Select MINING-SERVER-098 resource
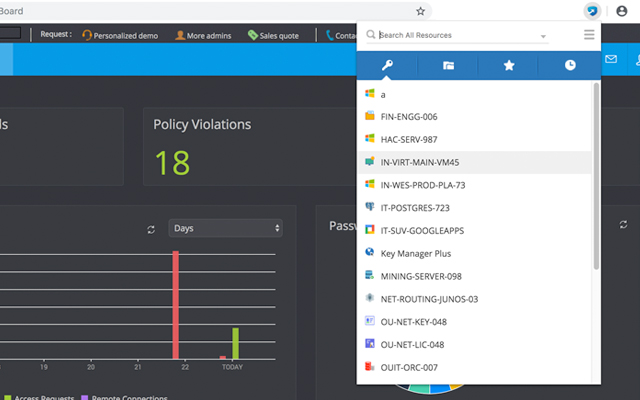The width and height of the screenshot is (640, 400). pyautogui.click(x=474, y=276)
